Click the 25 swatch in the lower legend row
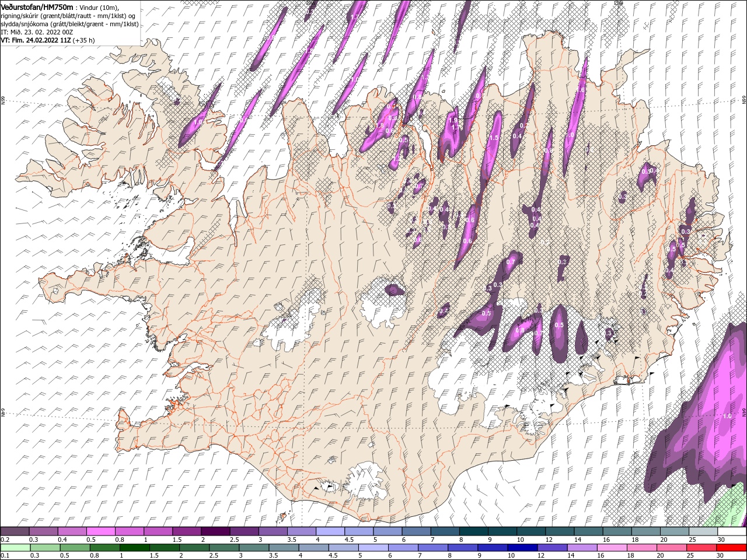Image resolution: width=747 pixels, height=560 pixels. 701,547
